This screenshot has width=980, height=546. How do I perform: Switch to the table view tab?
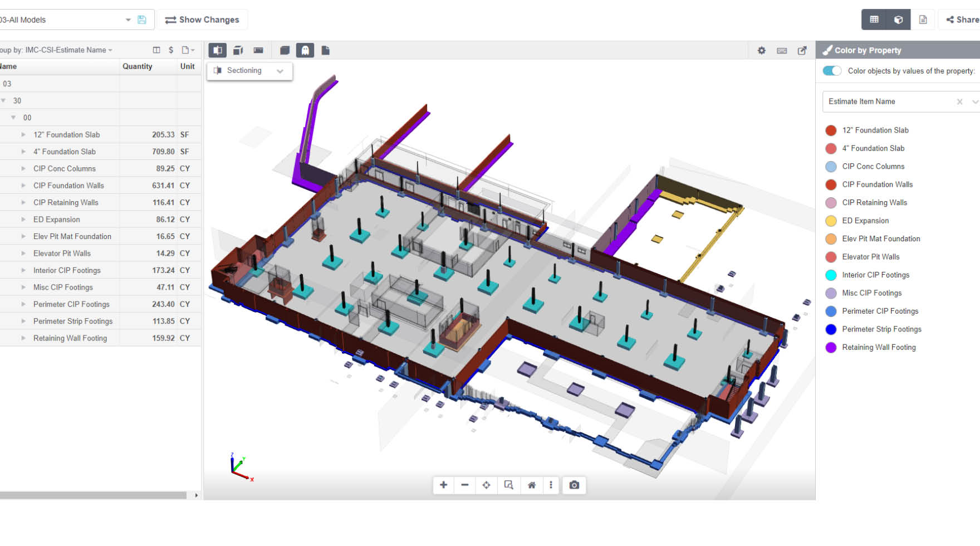[873, 19]
